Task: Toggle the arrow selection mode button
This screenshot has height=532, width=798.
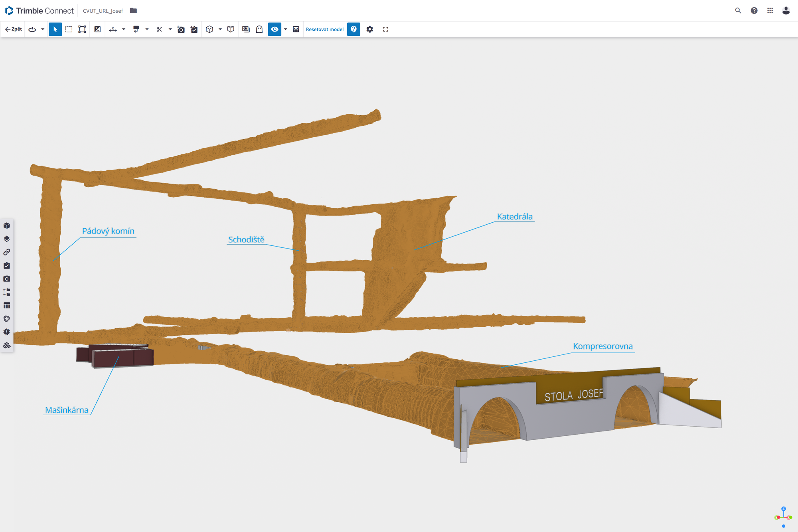Action: [55, 29]
